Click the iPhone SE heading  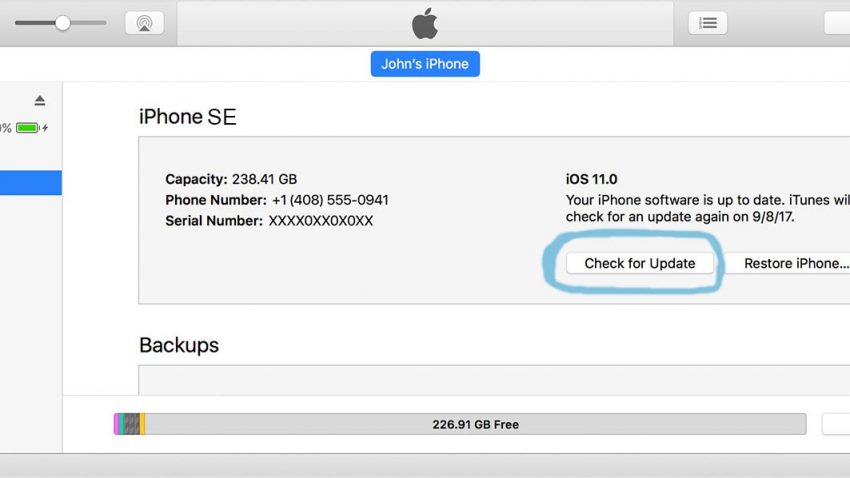188,117
